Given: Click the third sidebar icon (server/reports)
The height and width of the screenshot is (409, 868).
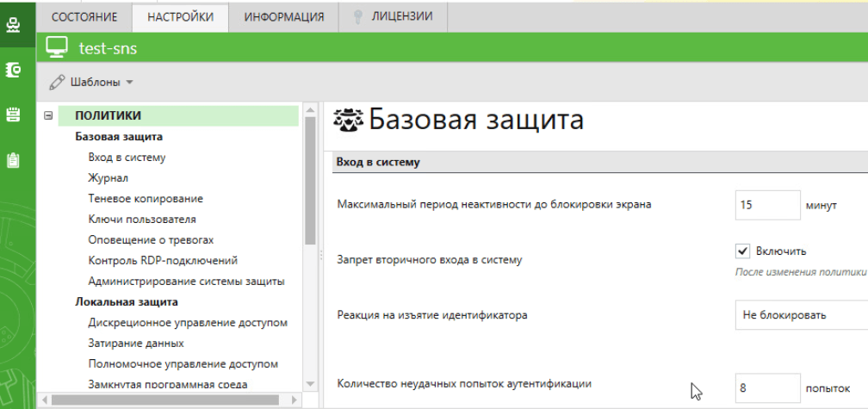Looking at the screenshot, I should pos(14,115).
